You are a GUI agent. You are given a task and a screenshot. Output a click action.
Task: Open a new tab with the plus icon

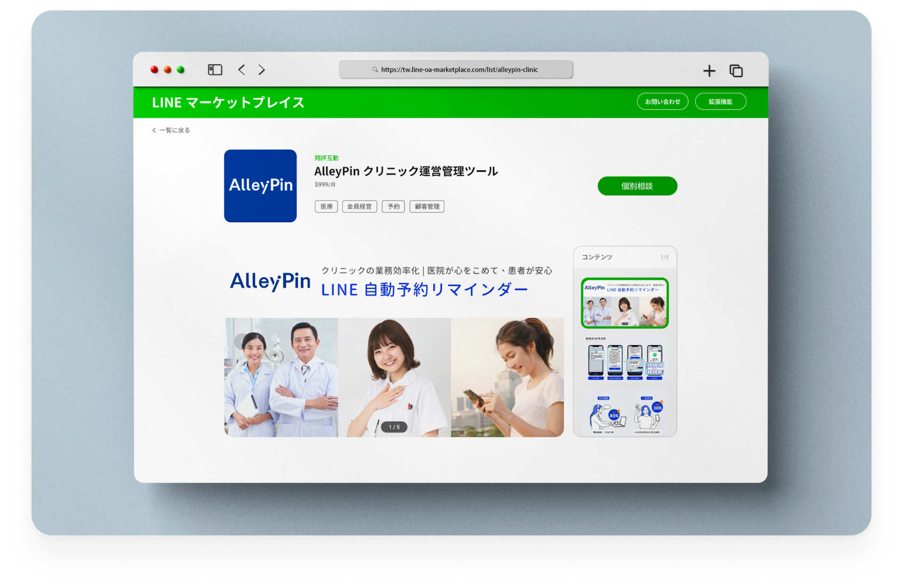tap(709, 71)
